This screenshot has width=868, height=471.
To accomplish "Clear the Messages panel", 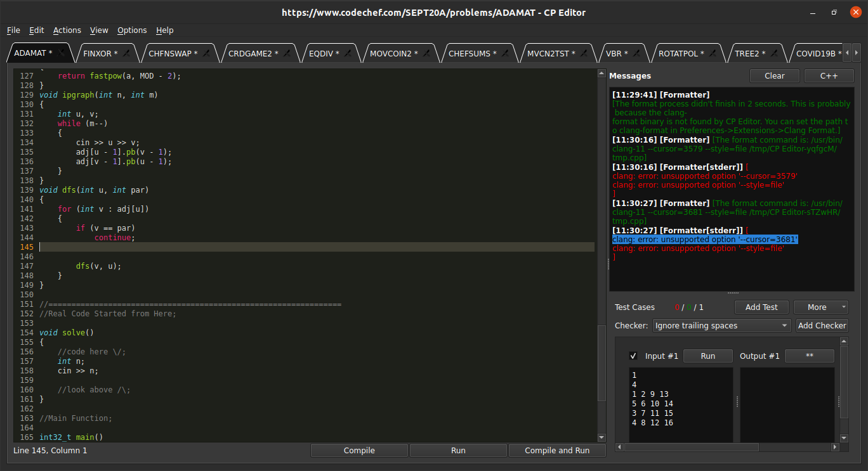I will click(775, 75).
